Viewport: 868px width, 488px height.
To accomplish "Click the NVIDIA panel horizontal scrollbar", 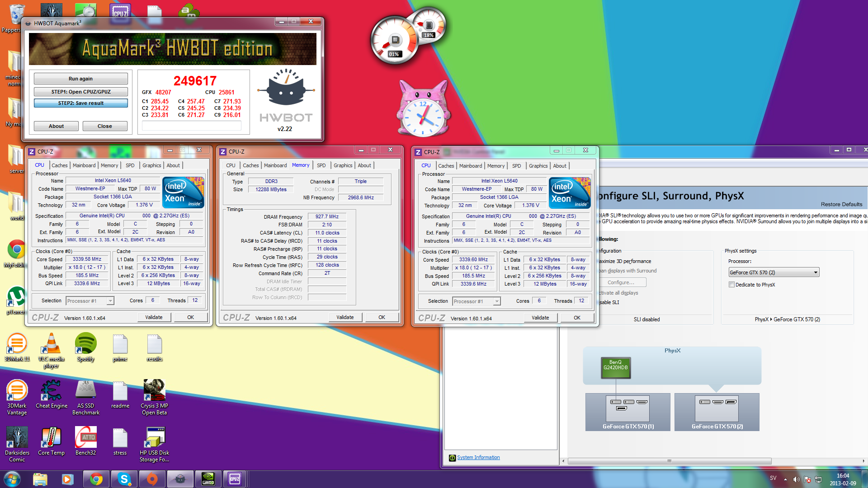I will [x=669, y=461].
